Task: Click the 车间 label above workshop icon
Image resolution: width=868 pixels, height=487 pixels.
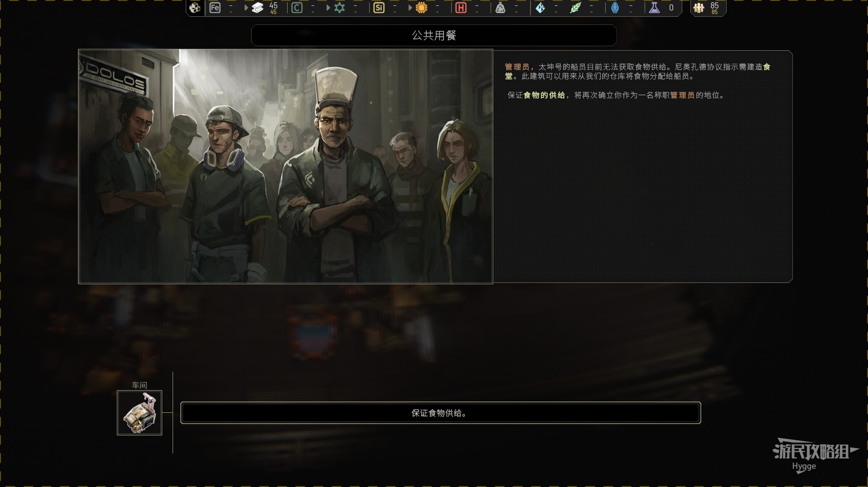Action: 140,385
